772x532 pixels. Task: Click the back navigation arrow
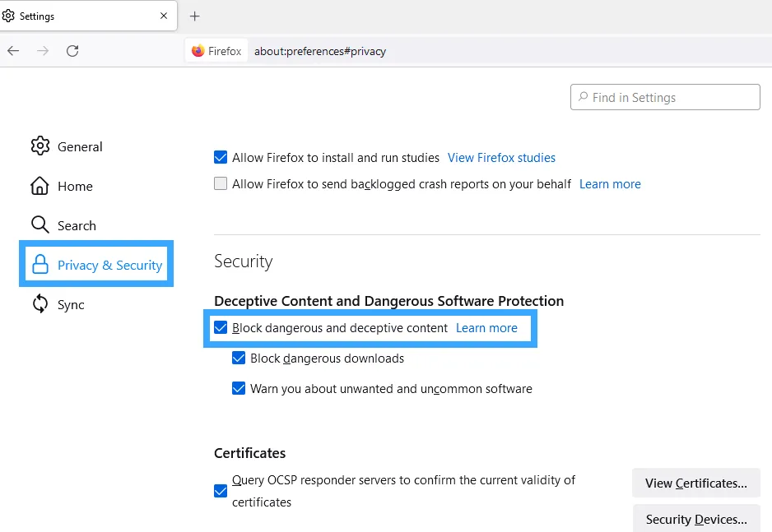tap(13, 51)
